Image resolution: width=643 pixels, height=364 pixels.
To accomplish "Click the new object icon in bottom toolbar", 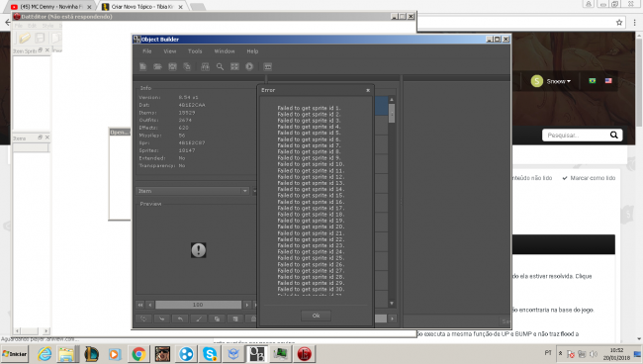I will click(x=235, y=318).
